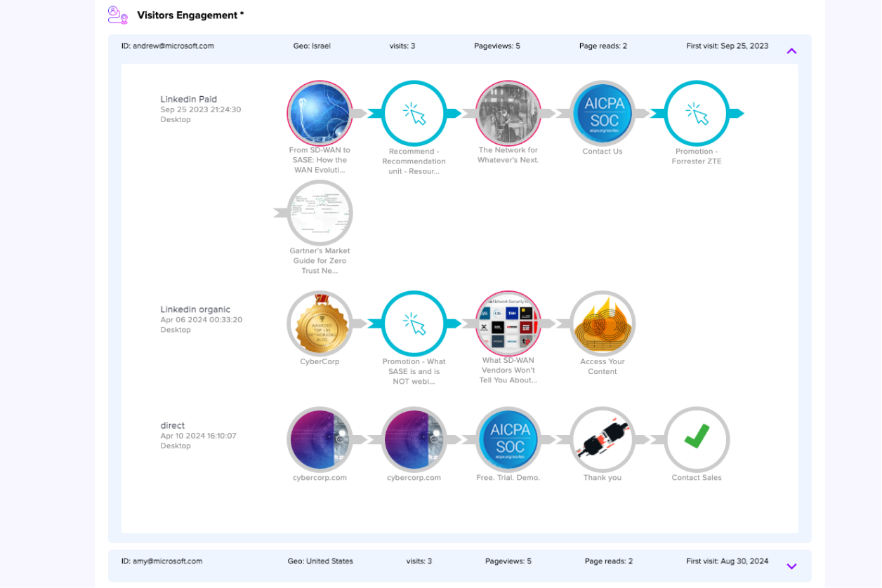This screenshot has width=882, height=588.
Task: Expand the amy@microsoft.com visitor row
Action: (x=791, y=566)
